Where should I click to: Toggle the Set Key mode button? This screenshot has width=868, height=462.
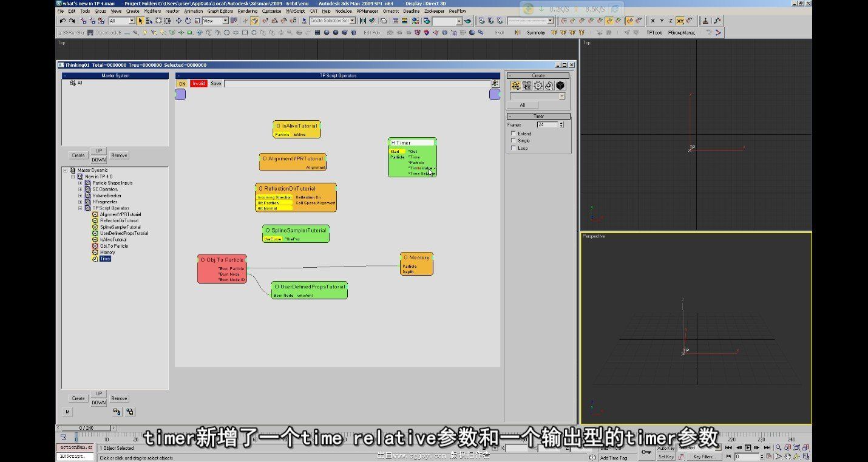[665, 457]
